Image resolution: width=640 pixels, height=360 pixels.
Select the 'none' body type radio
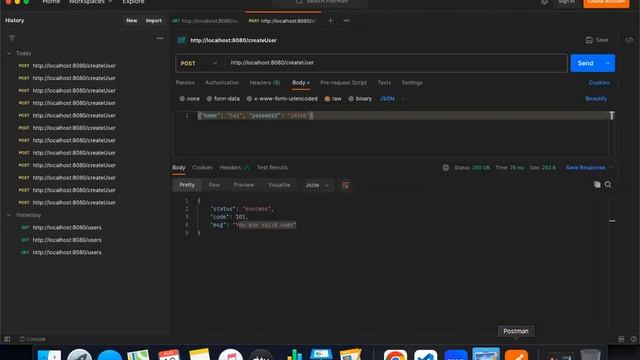(x=182, y=99)
